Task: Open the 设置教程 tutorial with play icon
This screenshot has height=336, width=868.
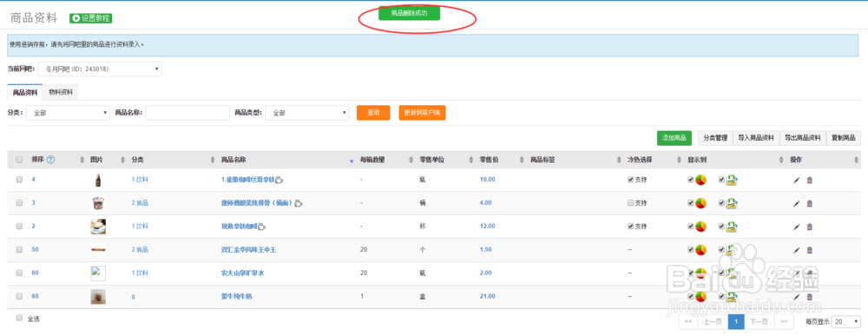Action: point(91,18)
